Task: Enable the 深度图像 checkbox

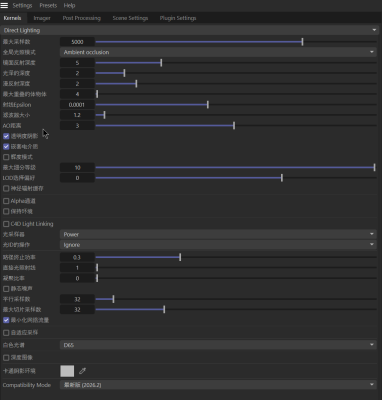Action: tap(6, 358)
